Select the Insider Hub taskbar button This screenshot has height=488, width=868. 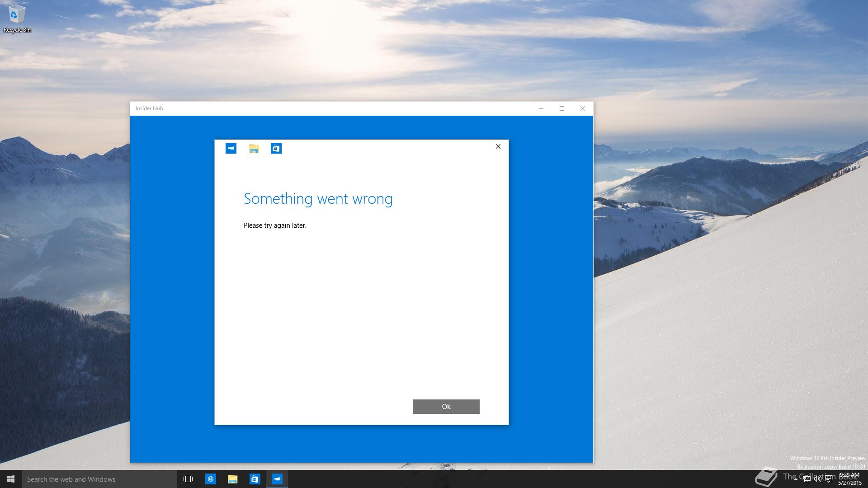point(277,479)
